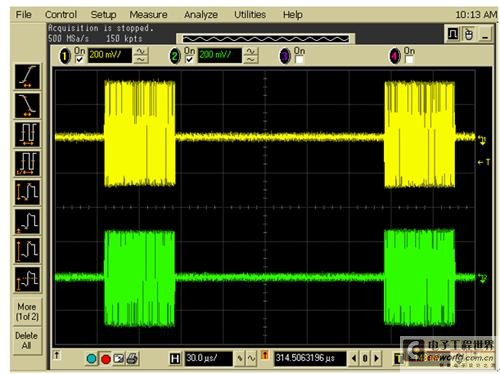The image size is (500, 374).
Task: Click channel 2 smaller-waveform scale button
Action: click(251, 60)
